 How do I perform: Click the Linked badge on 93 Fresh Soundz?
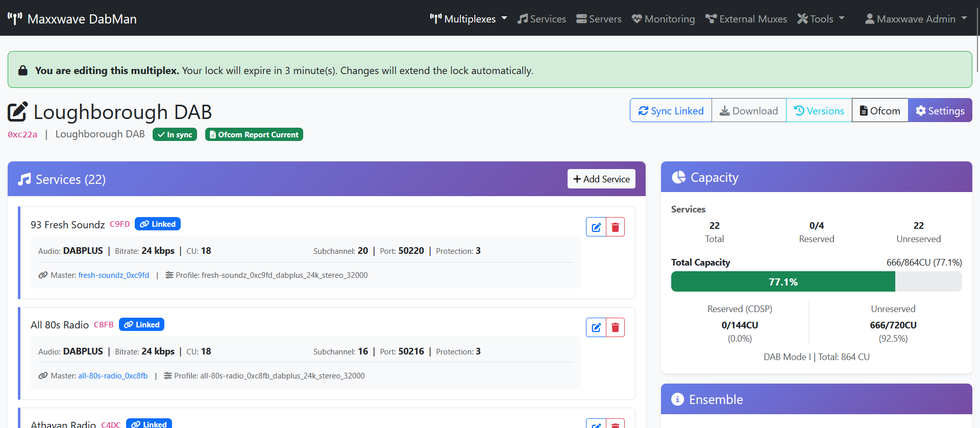[158, 224]
